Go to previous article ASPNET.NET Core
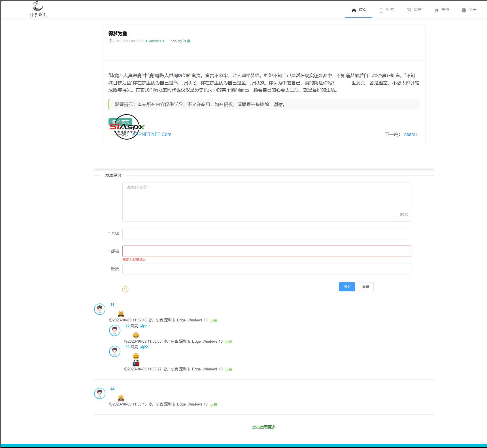487x448 pixels. coord(152,134)
